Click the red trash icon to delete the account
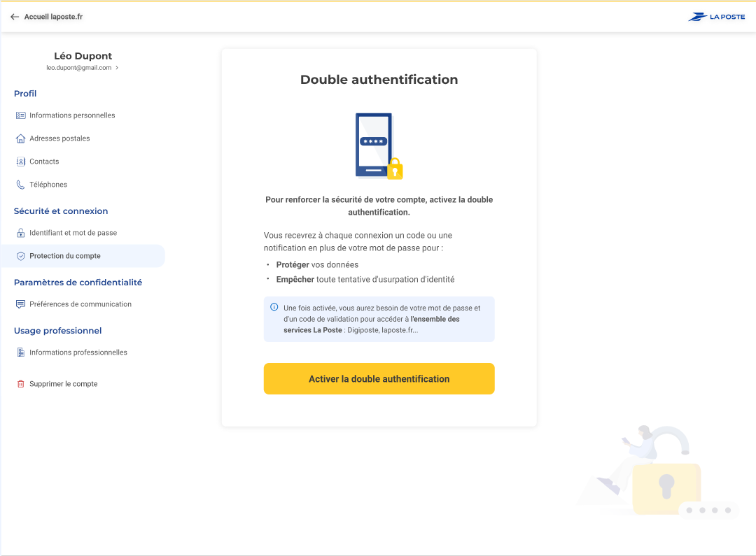Image resolution: width=756 pixels, height=556 pixels. coord(20,384)
